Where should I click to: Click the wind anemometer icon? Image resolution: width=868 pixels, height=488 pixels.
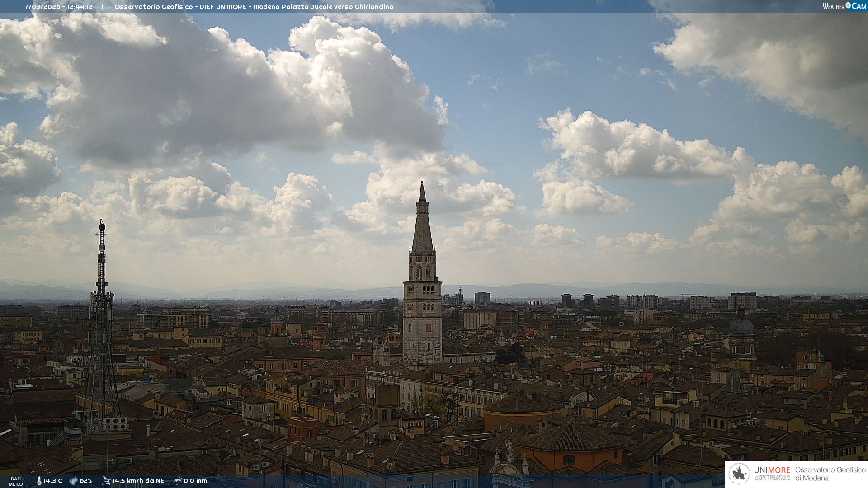106,481
